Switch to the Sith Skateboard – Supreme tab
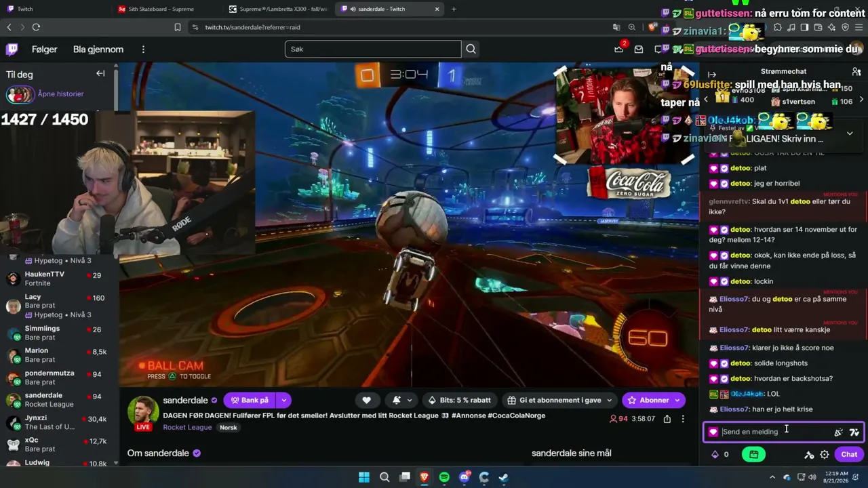This screenshot has height=488, width=868. (165, 9)
